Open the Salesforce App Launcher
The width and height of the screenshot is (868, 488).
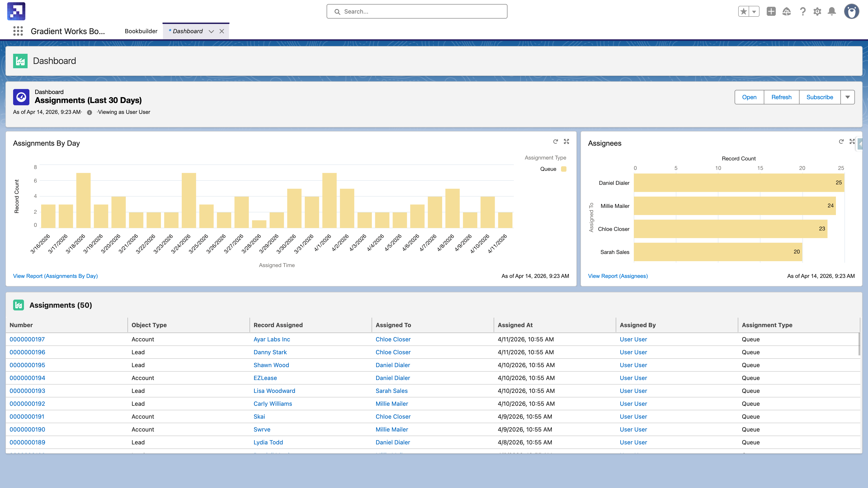pos(18,31)
